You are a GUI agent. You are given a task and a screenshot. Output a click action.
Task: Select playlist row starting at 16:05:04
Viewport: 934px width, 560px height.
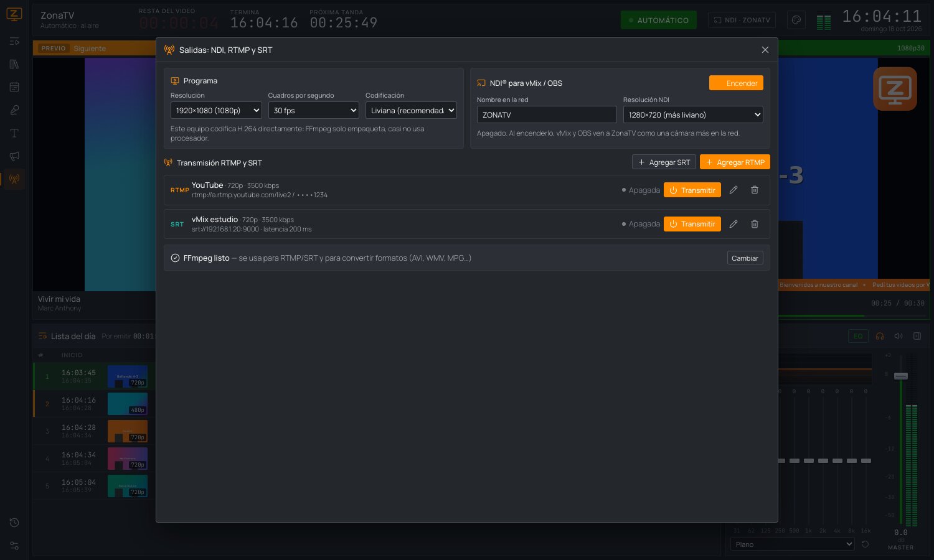[93, 486]
